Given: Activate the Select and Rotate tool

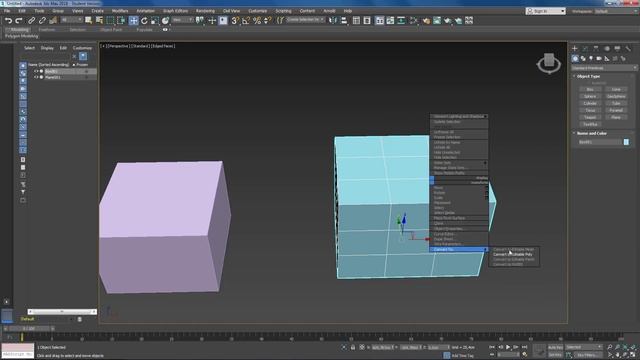Looking at the screenshot, I should (x=144, y=20).
